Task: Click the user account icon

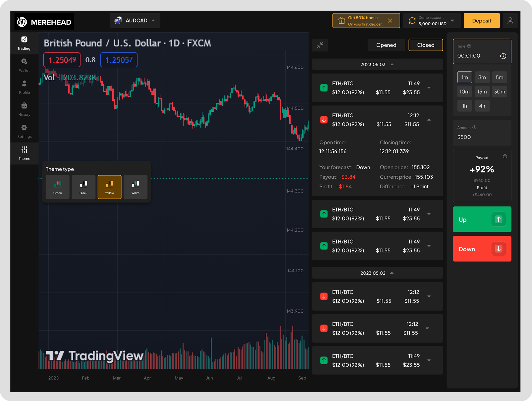Action: tap(510, 21)
